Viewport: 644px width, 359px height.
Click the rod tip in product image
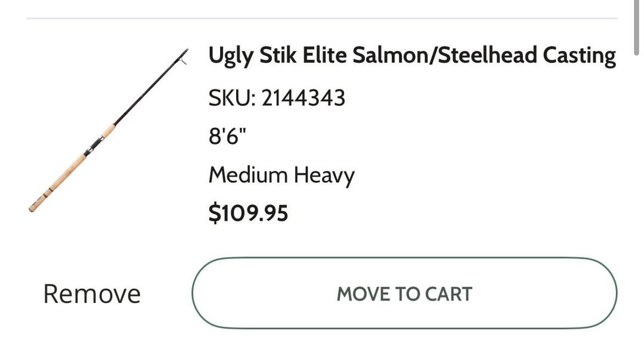tap(184, 54)
